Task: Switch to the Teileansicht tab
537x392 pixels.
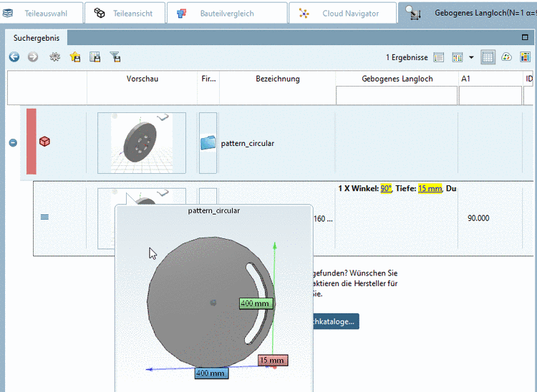Action: coord(125,13)
